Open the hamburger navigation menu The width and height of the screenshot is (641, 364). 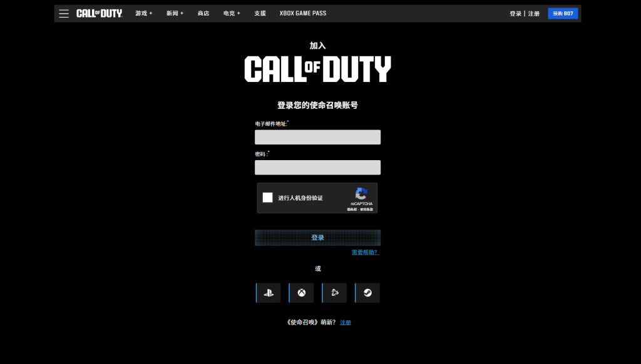point(64,14)
